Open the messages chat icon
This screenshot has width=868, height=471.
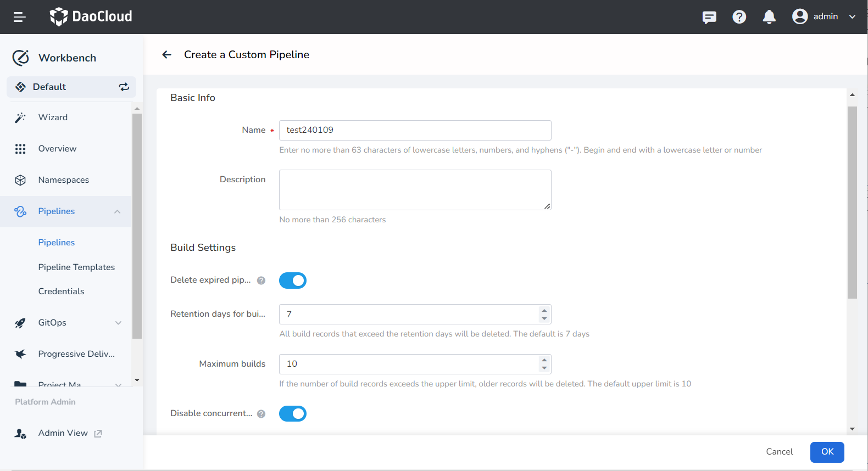[709, 17]
